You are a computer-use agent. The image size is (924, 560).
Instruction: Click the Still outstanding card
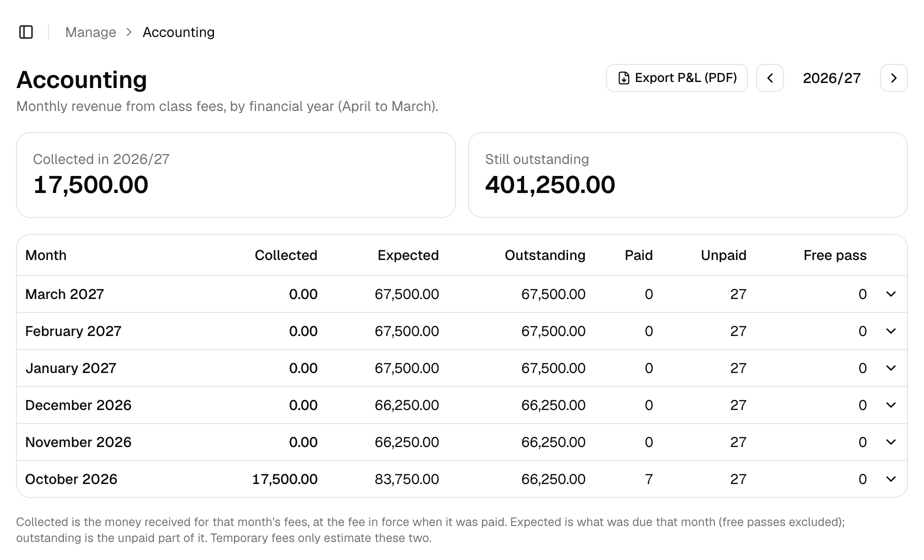pyautogui.click(x=688, y=175)
